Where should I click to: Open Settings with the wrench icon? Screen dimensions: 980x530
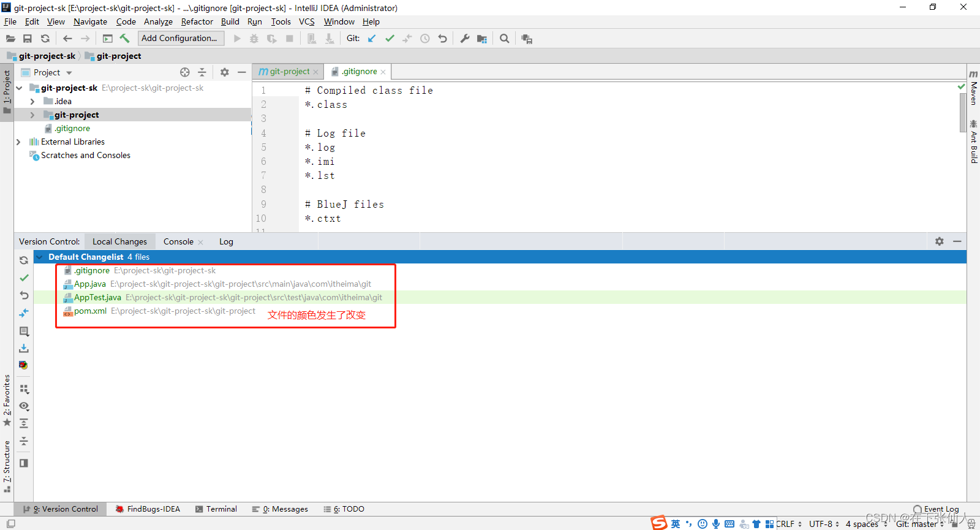(465, 39)
